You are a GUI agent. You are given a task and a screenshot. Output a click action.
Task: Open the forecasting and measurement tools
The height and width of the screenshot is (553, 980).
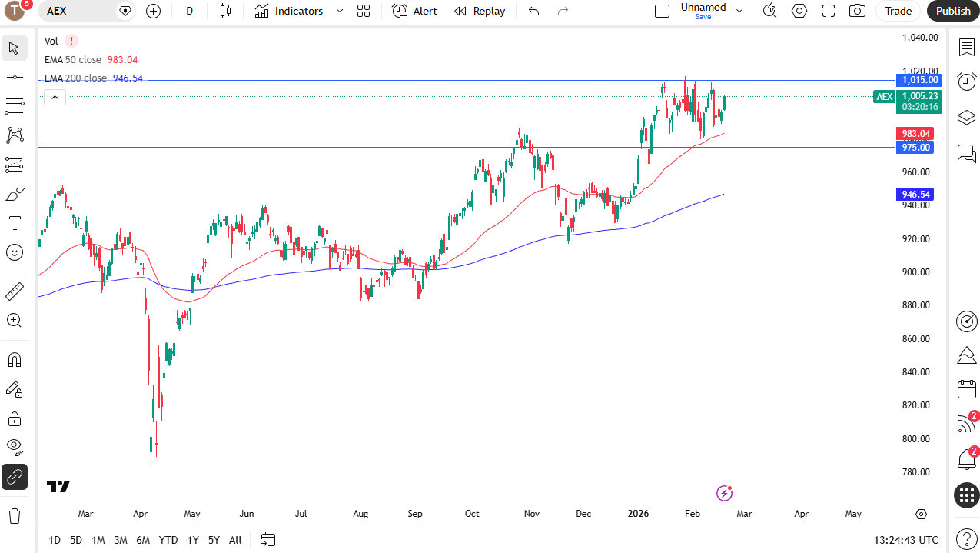point(14,165)
